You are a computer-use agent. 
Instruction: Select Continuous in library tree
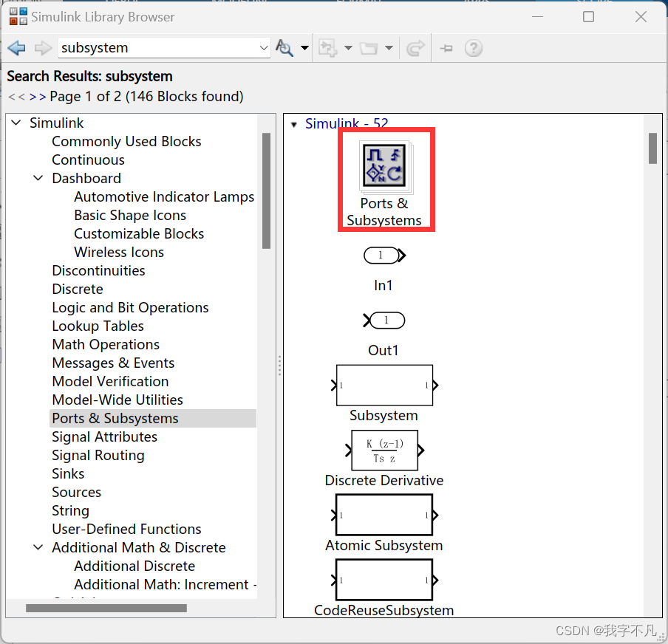pos(88,160)
